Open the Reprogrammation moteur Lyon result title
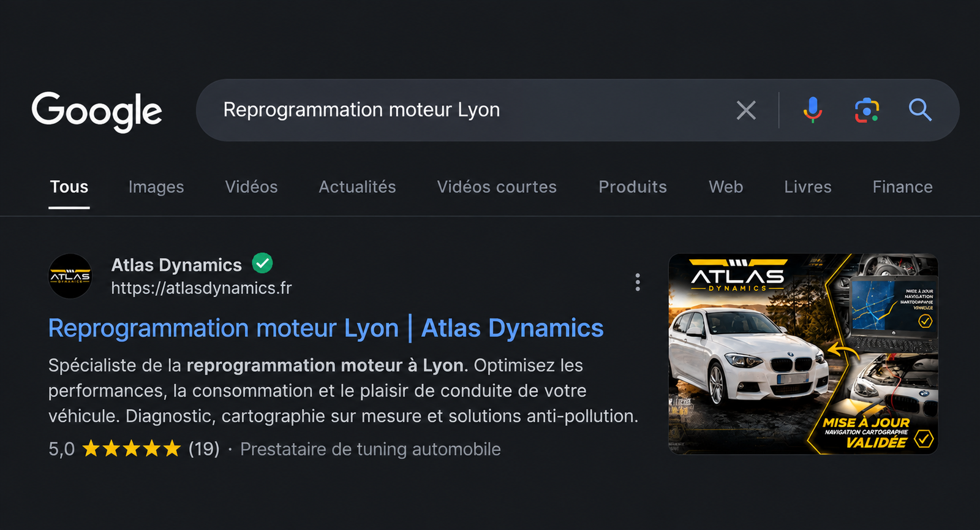980x530 pixels. click(326, 328)
